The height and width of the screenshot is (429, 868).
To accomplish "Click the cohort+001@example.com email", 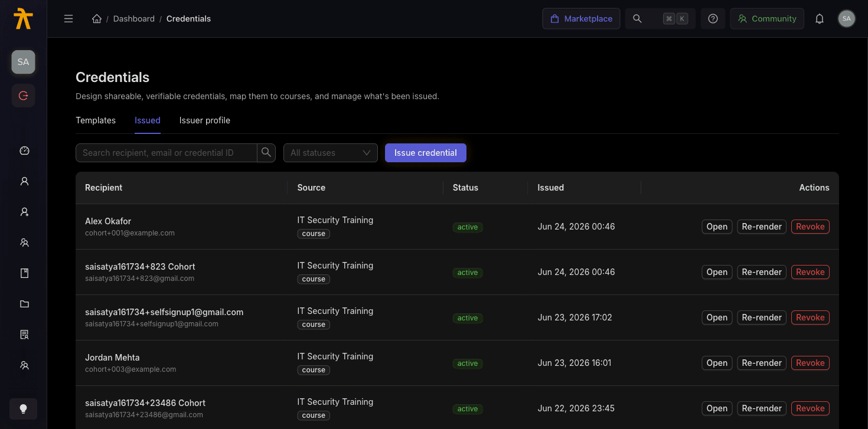I will (x=130, y=233).
